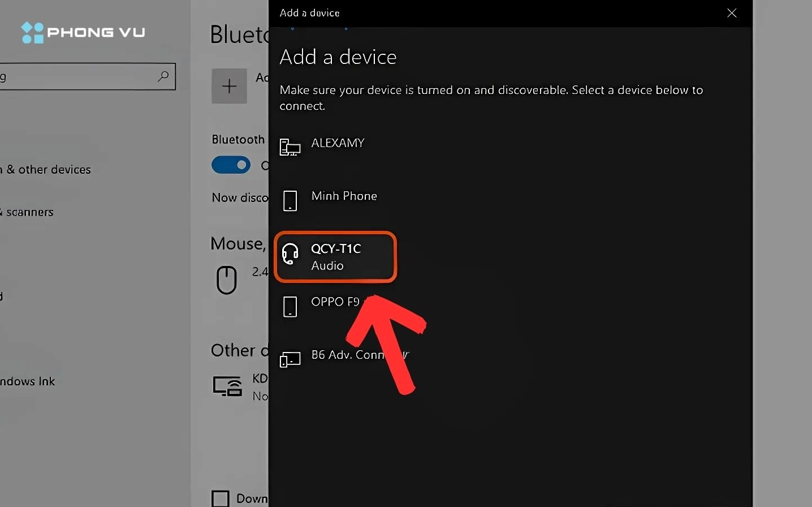Image resolution: width=812 pixels, height=507 pixels.
Task: Select Minh Phone from the device list
Action: coord(344,196)
